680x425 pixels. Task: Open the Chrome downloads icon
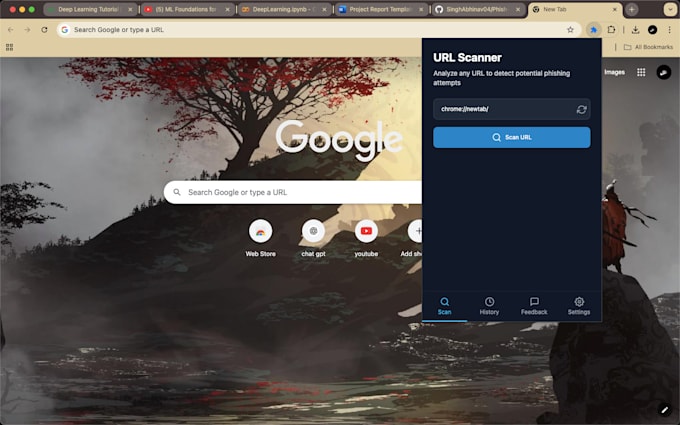(635, 29)
